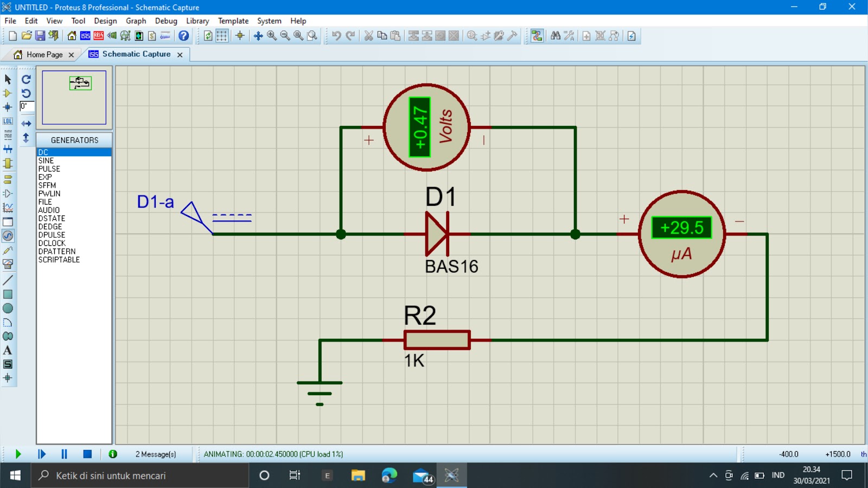The width and height of the screenshot is (868, 488).
Task: Open Terminals Mode tool
Action: pyautogui.click(x=8, y=179)
